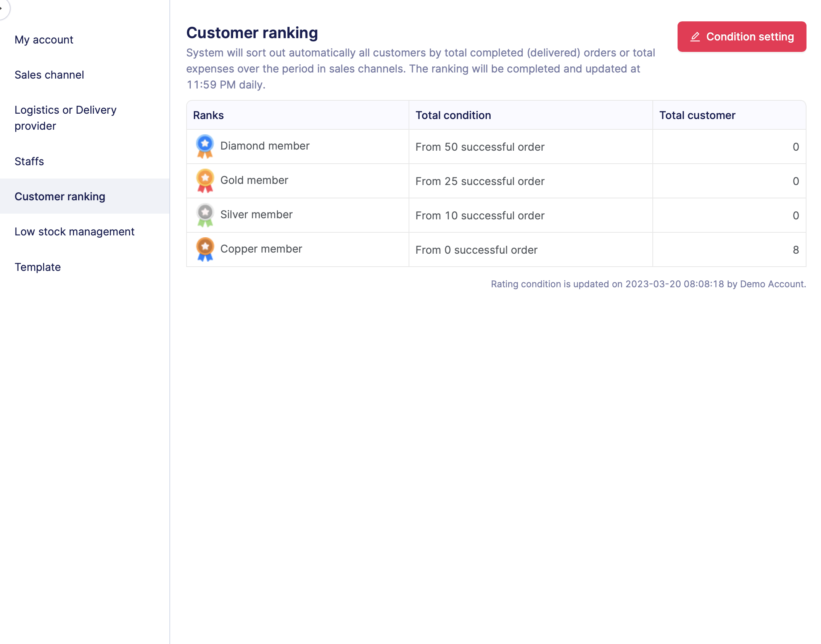Click the pencil icon in Condition setting
Viewport: 821px width, 644px height.
[695, 37]
